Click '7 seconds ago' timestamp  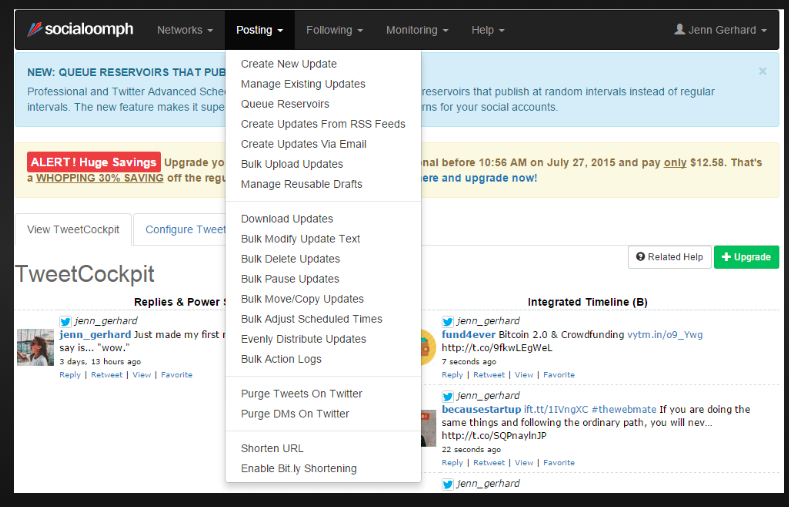click(469, 362)
